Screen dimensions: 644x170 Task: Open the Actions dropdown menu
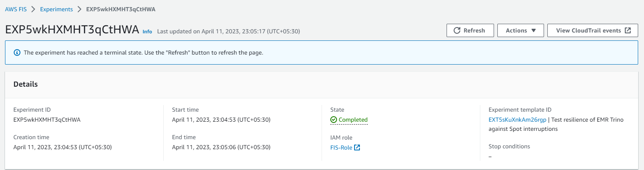[520, 30]
